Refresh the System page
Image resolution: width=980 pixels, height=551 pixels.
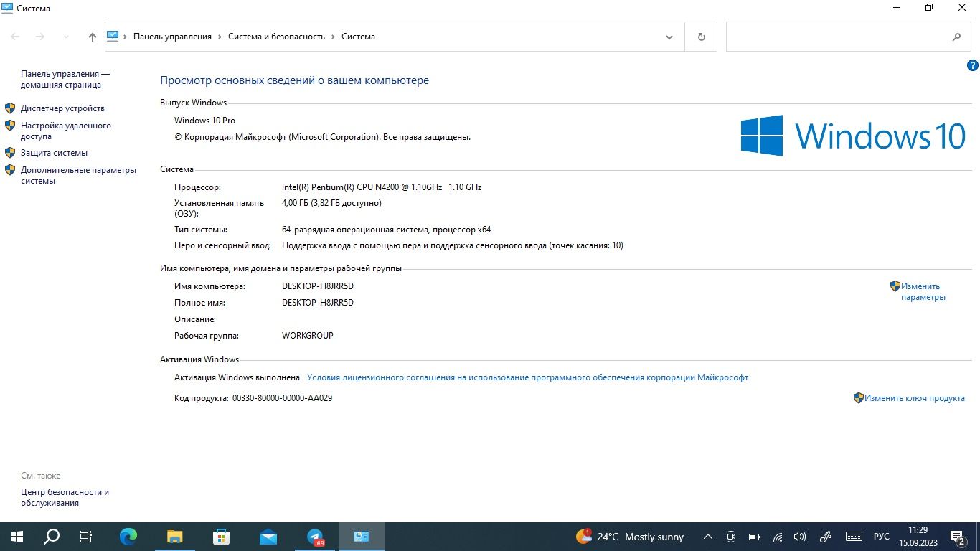tap(701, 37)
